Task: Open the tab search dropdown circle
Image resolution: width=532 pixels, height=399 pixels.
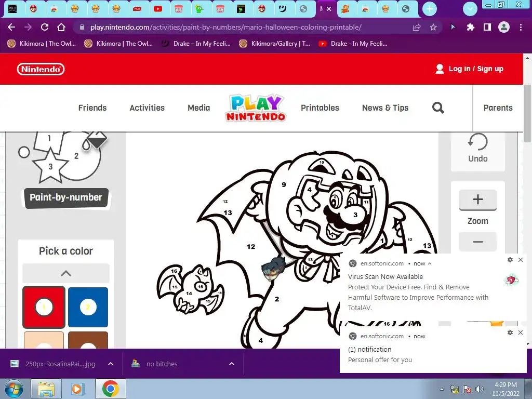Action: click(470, 9)
